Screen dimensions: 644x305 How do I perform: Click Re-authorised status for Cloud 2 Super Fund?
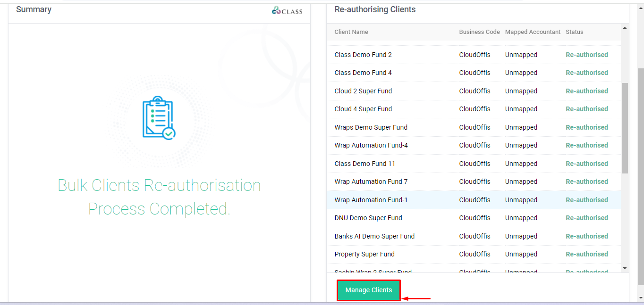[x=587, y=91]
